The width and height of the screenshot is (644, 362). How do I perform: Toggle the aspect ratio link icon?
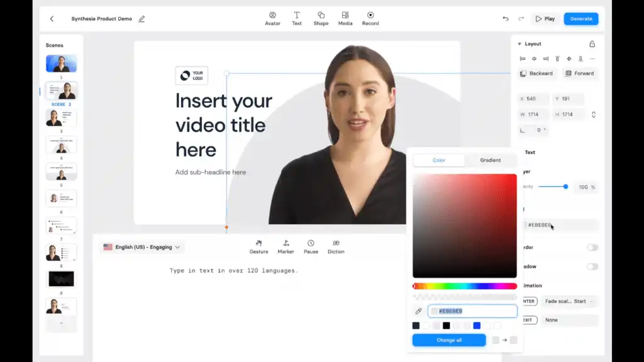pos(594,114)
